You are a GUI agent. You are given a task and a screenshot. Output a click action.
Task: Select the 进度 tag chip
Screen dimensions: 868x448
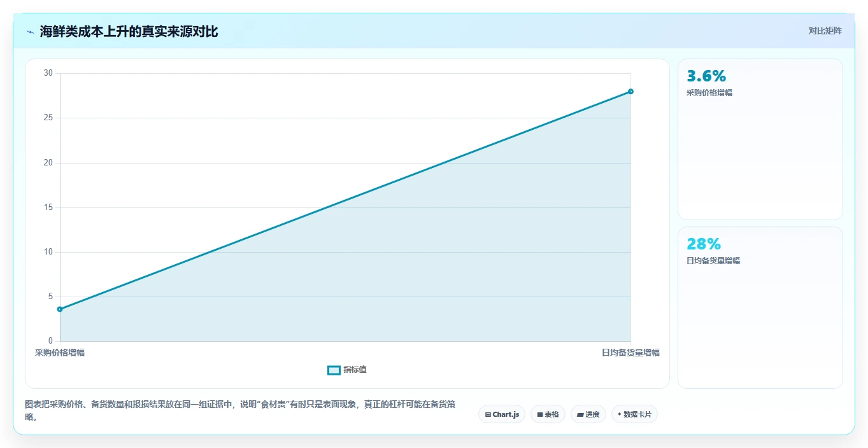[588, 414]
